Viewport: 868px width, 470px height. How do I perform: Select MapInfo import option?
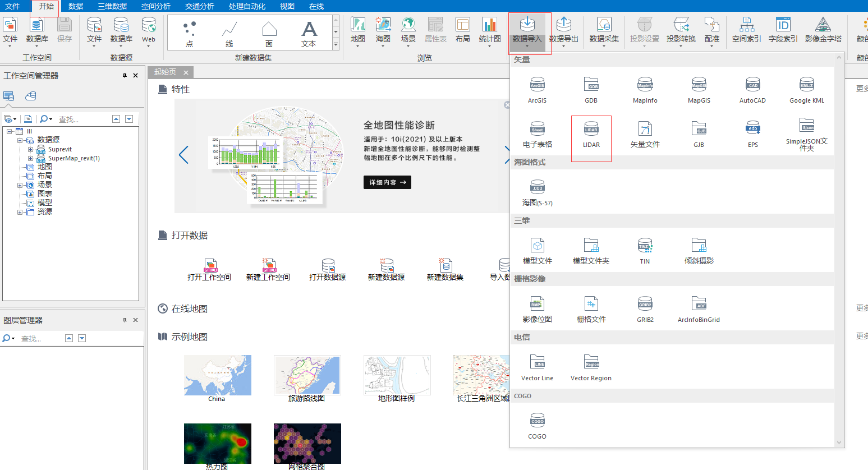(x=645, y=90)
